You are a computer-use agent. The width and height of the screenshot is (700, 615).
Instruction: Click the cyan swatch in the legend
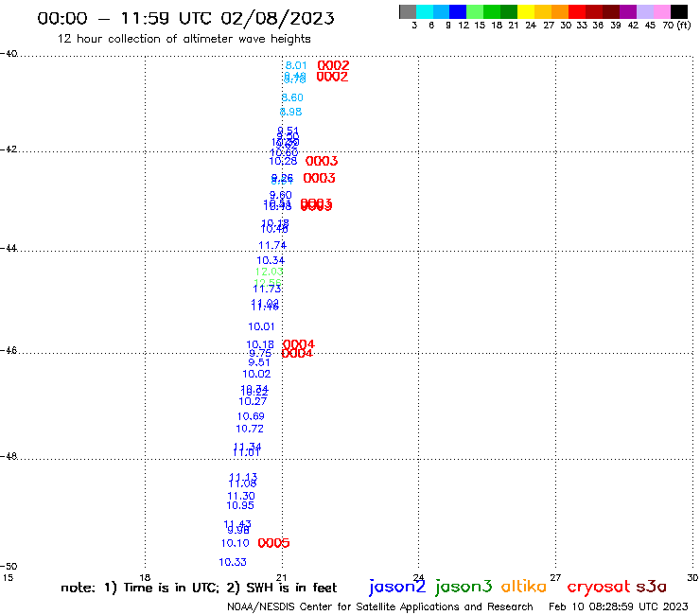pyautogui.click(x=425, y=11)
